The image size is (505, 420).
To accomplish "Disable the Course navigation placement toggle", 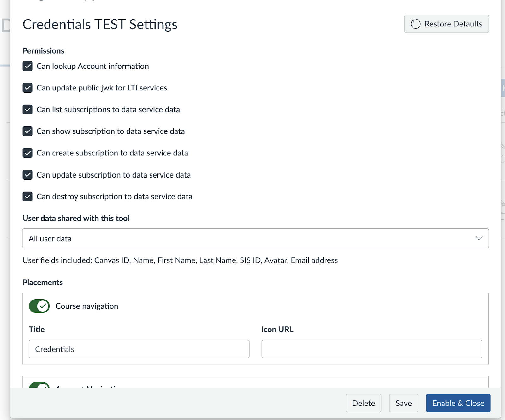I will coord(39,306).
